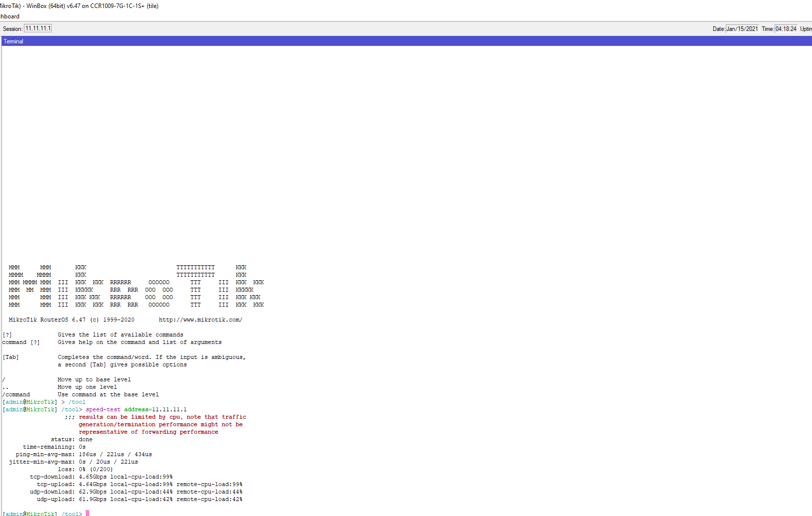
Task: Click the http://www.mikrotik.com/ URL text
Action: [200, 320]
